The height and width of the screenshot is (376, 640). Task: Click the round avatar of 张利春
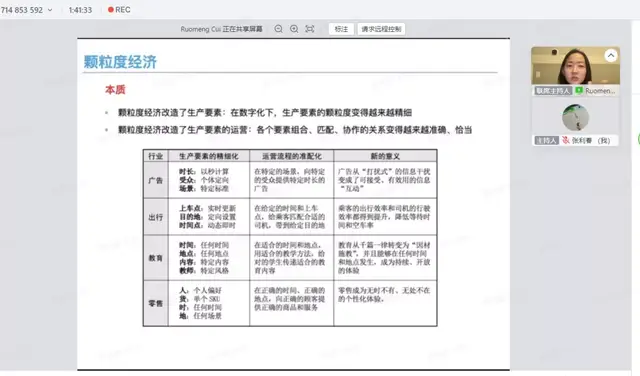[x=576, y=118]
